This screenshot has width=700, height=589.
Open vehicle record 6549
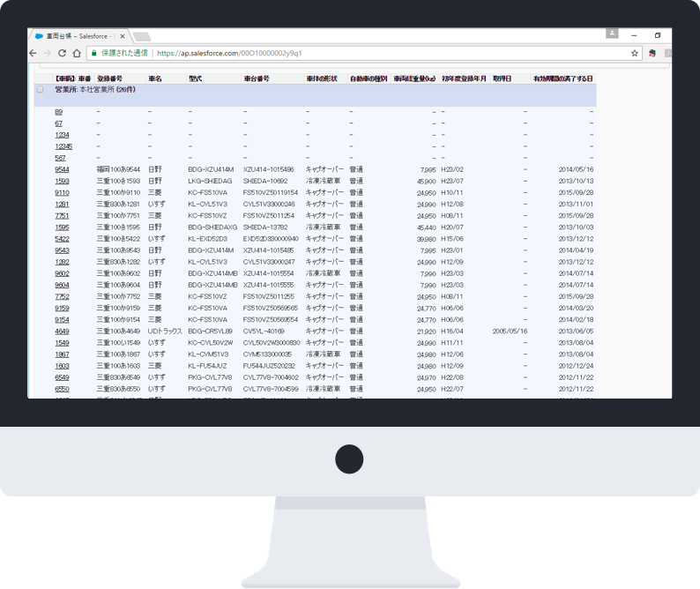[x=62, y=377]
